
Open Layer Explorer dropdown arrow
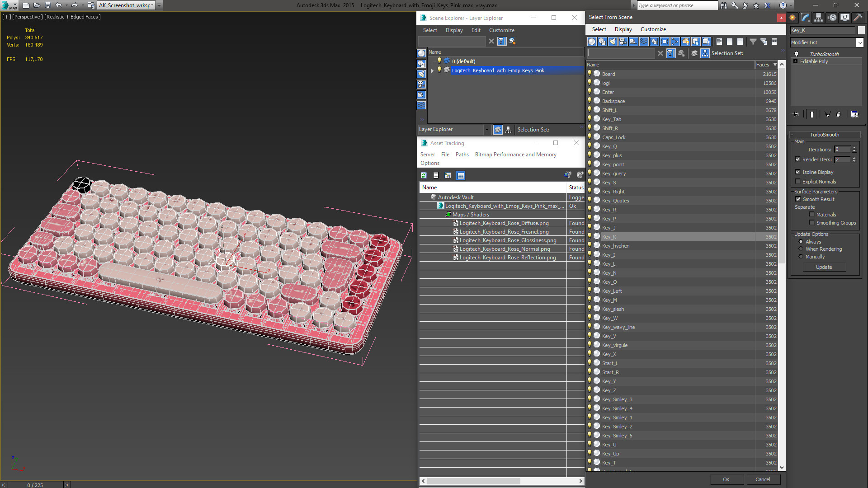coord(487,130)
